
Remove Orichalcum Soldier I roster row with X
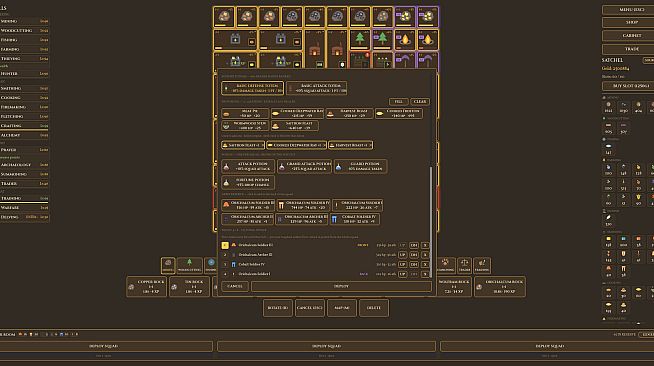[x=425, y=274]
